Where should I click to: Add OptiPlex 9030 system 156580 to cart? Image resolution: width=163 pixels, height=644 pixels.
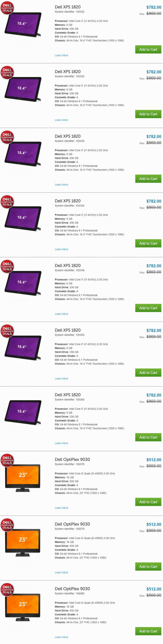[x=148, y=631]
